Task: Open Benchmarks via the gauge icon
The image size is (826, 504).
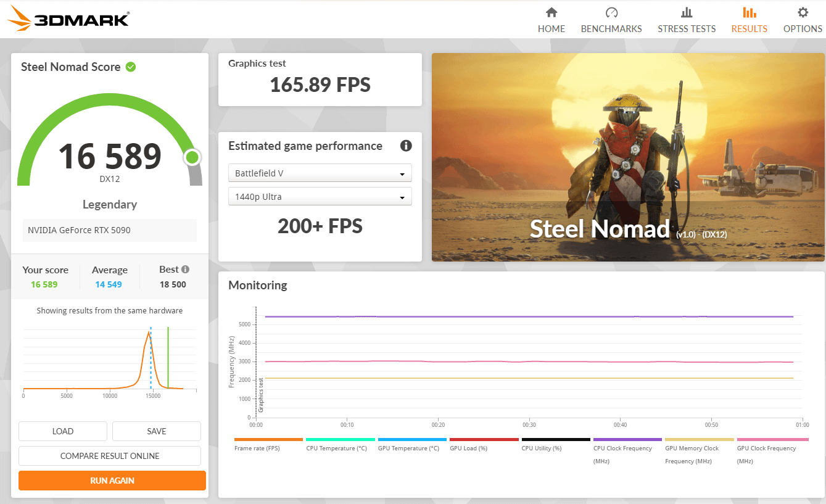Action: click(x=611, y=13)
